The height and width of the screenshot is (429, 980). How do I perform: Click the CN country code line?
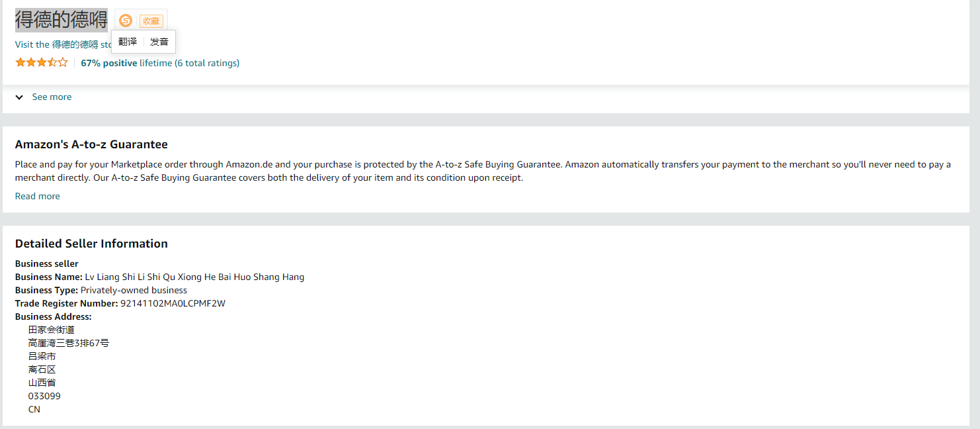coord(34,409)
